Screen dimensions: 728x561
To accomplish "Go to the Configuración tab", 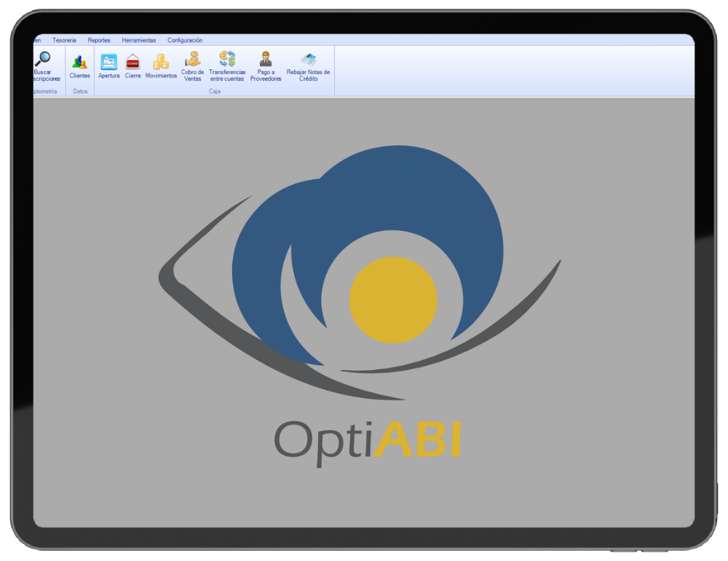I will (x=185, y=41).
